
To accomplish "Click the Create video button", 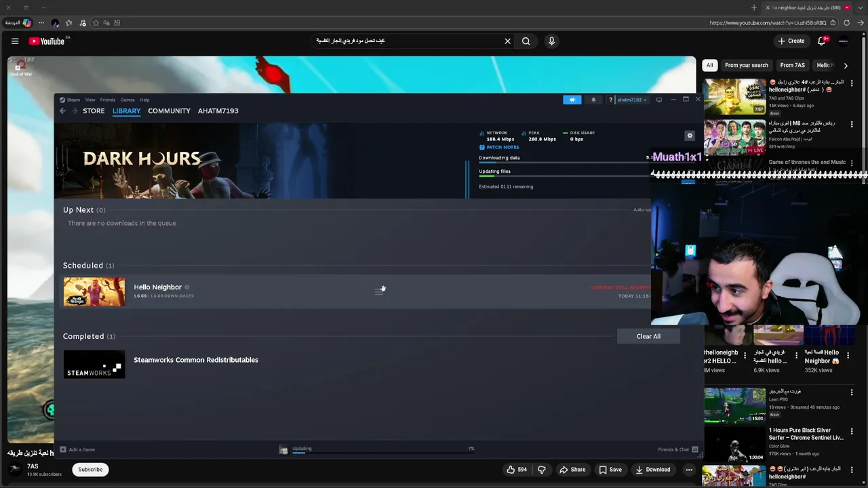I will [x=791, y=41].
